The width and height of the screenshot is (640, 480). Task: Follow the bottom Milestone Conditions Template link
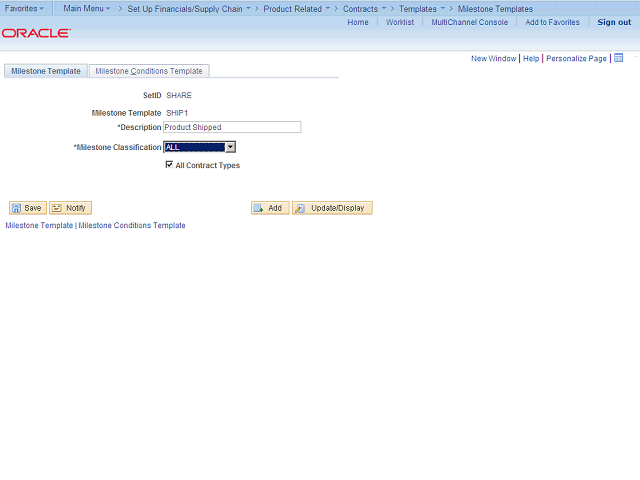click(132, 225)
